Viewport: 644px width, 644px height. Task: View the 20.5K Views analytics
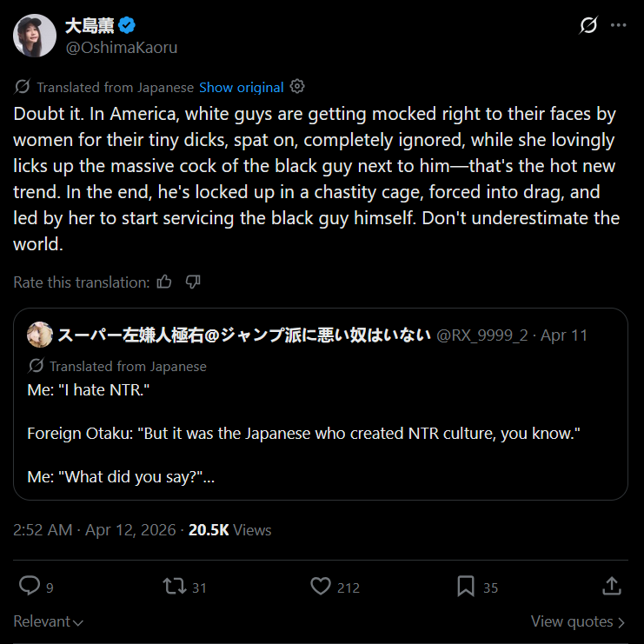[x=229, y=529]
